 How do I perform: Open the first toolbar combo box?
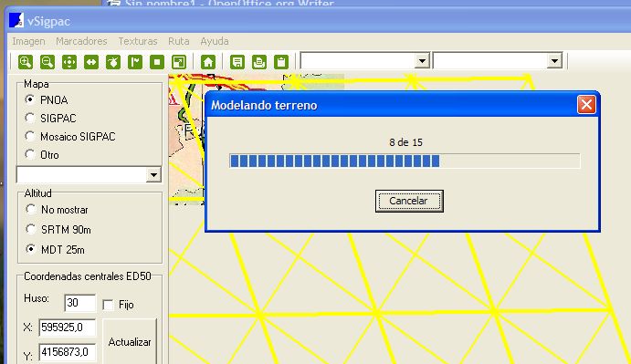(x=422, y=61)
